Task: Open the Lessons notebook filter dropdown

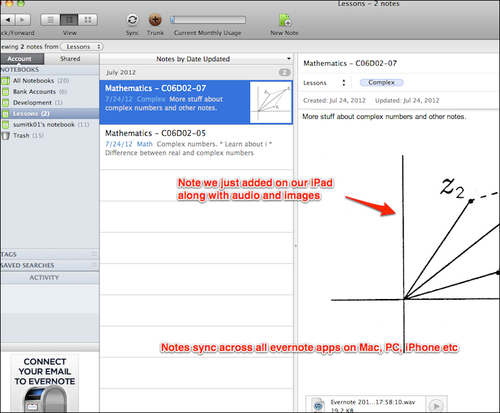Action: [x=82, y=47]
